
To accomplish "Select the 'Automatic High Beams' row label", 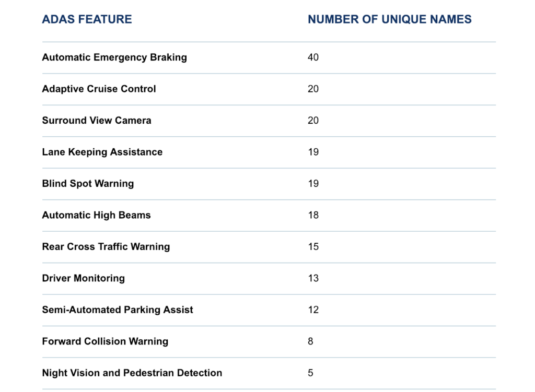I will (x=96, y=215).
